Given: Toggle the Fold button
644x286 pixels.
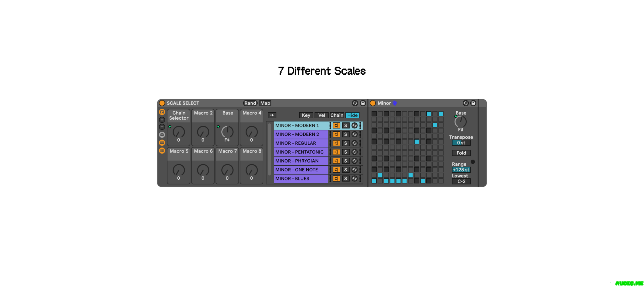Looking at the screenshot, I should pyautogui.click(x=461, y=153).
